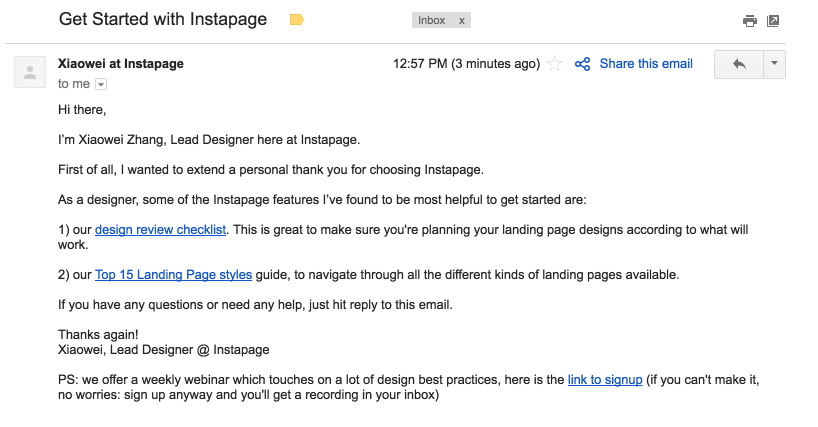Click the sender's avatar icon
This screenshot has width=818, height=427.
coord(30,72)
